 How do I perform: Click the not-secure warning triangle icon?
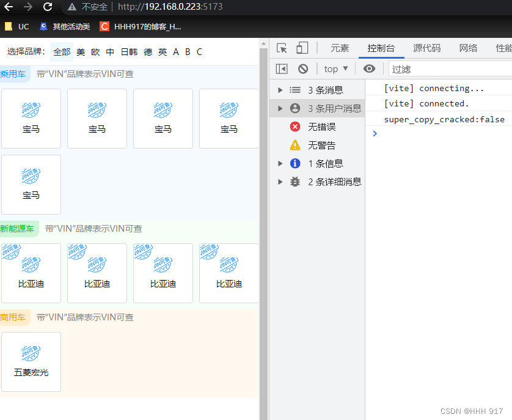click(72, 7)
